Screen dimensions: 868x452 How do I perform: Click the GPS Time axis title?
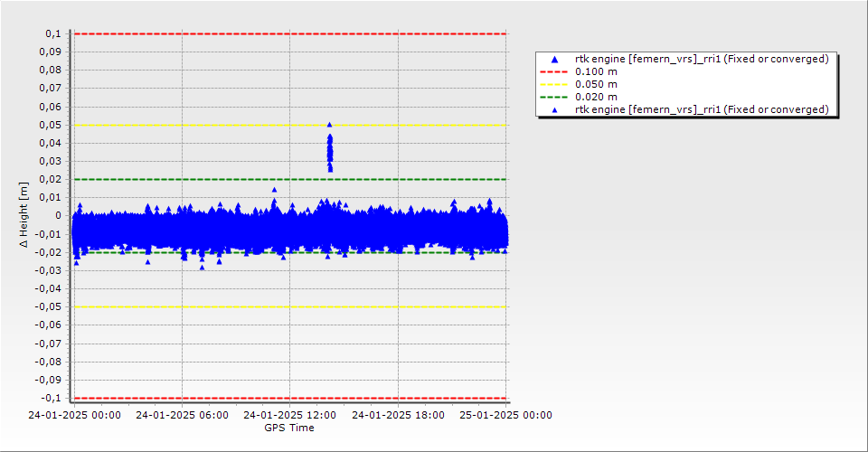coord(289,428)
